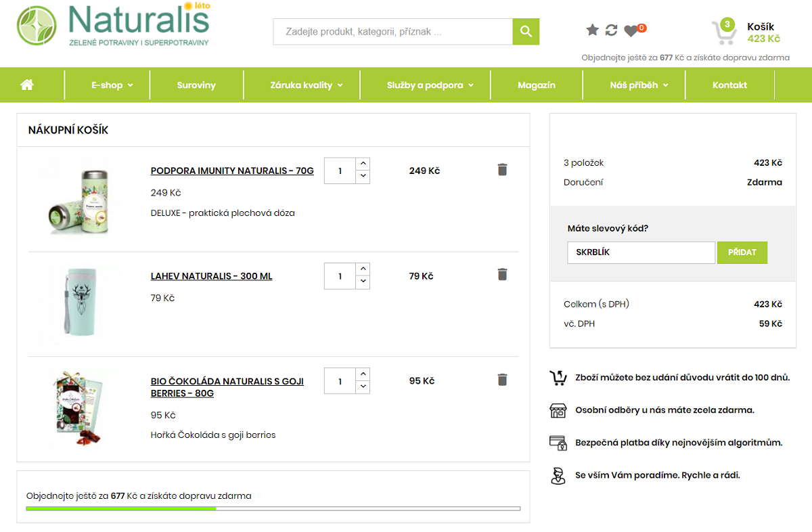Expand the Služby a podpora menu
Image resolution: width=812 pixels, height=532 pixels.
click(x=430, y=85)
